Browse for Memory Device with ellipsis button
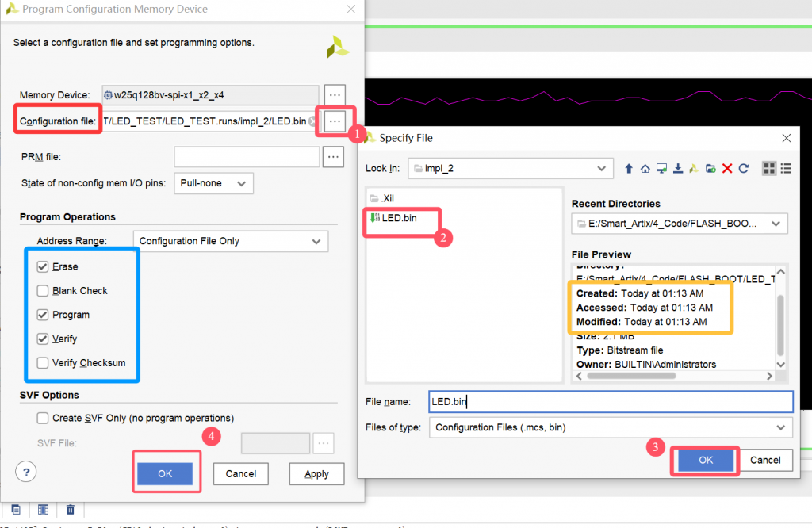 point(335,94)
